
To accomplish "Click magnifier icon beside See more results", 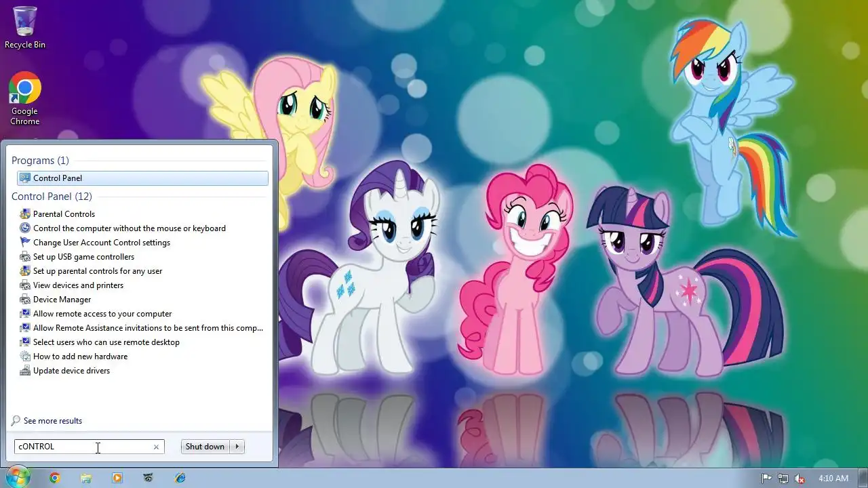I will tap(16, 421).
